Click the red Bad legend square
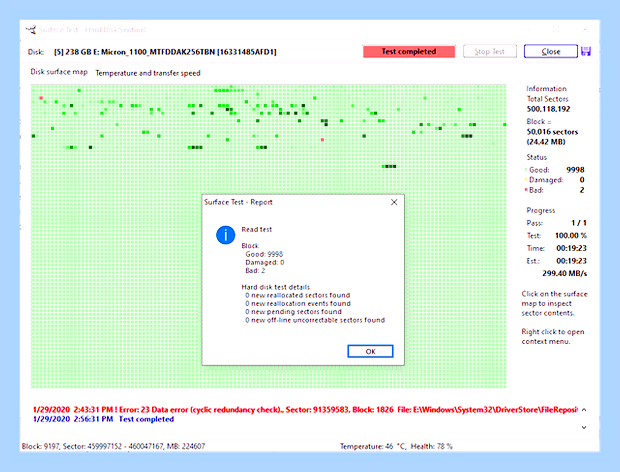Screen dimensions: 620x472 pos(526,190)
